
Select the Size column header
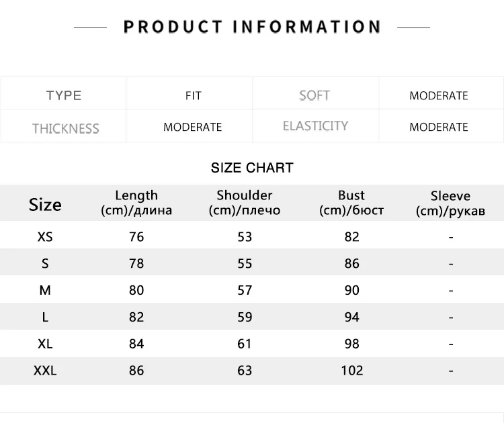click(x=45, y=205)
